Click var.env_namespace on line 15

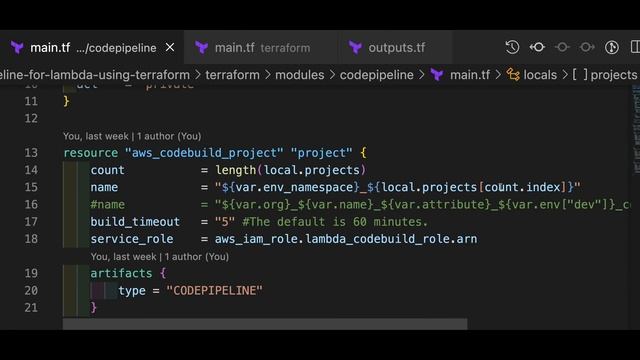tap(294, 187)
